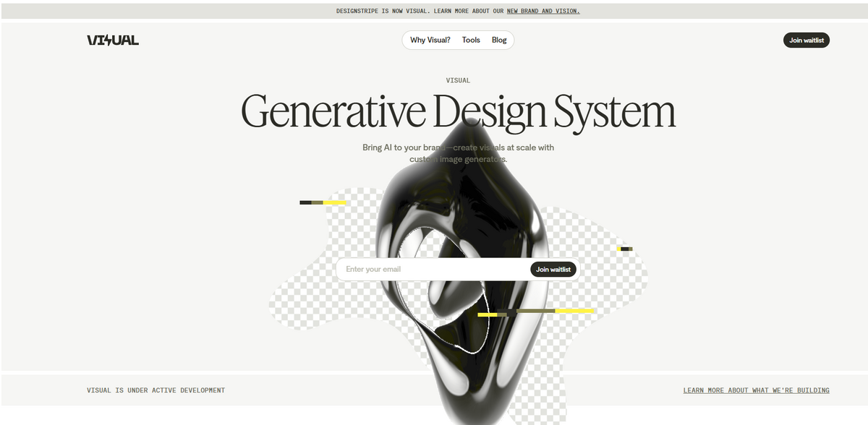This screenshot has width=868, height=425.
Task: Open the Why Visual? menu item
Action: (430, 40)
